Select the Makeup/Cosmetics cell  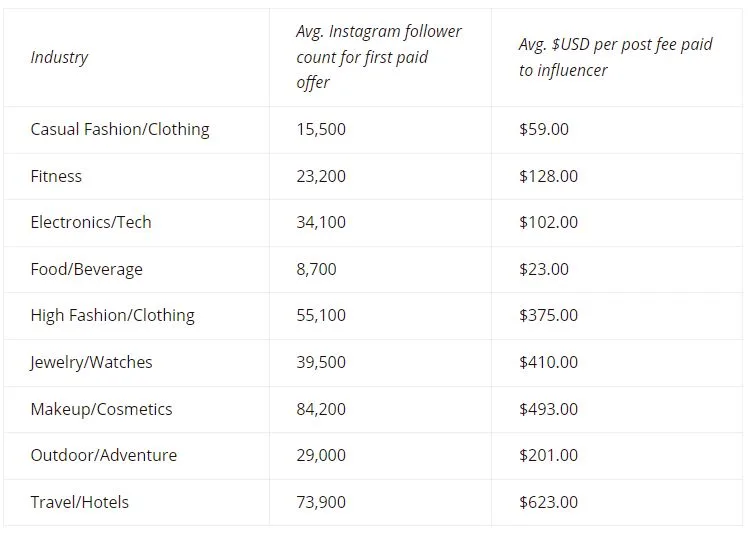[x=101, y=409]
